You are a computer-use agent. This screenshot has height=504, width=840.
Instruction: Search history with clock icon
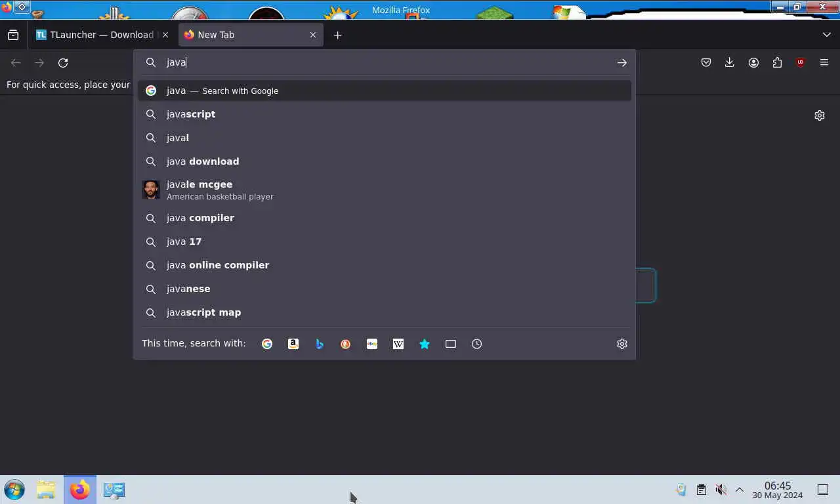(477, 344)
